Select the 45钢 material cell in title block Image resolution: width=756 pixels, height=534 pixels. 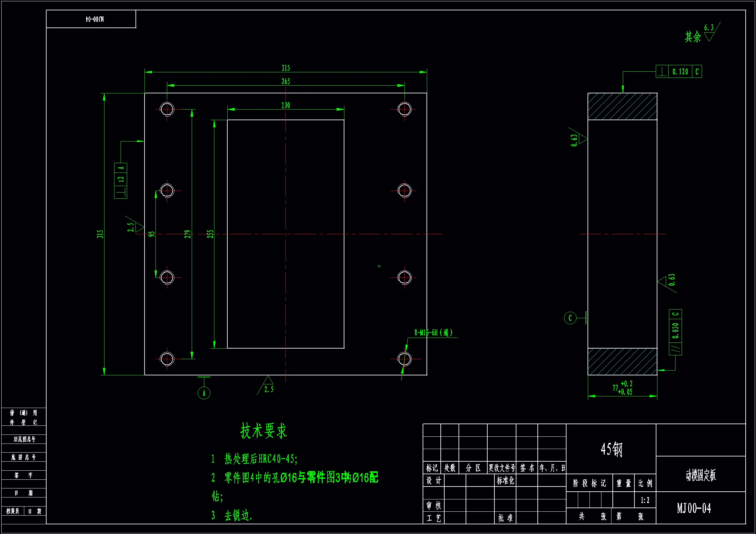point(611,449)
